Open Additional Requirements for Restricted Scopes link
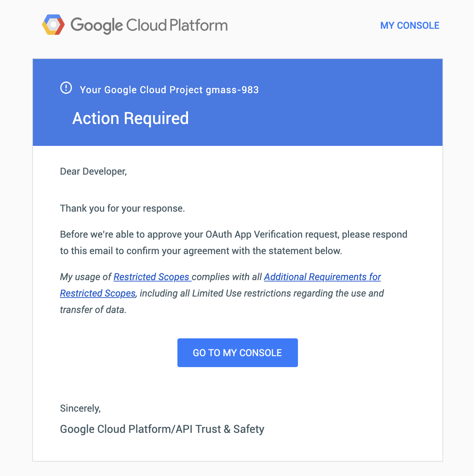The height and width of the screenshot is (476, 474). click(322, 277)
